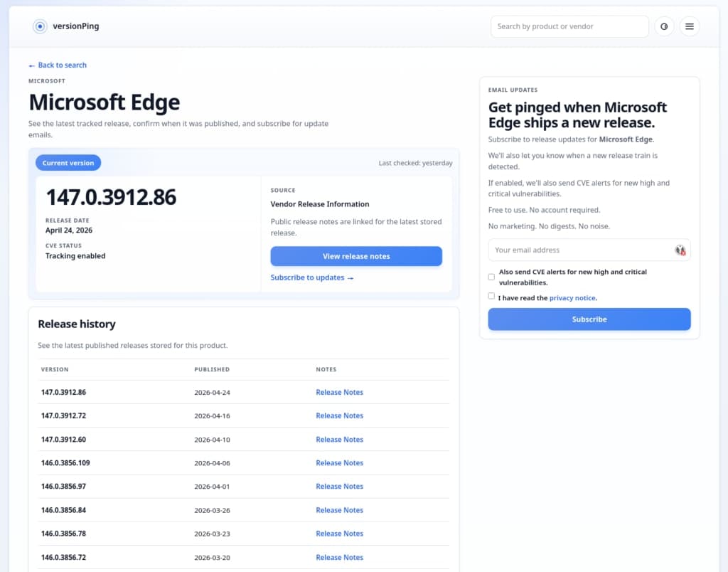Select version cell 146.0.3856.72
The width and height of the screenshot is (728, 572).
point(63,557)
